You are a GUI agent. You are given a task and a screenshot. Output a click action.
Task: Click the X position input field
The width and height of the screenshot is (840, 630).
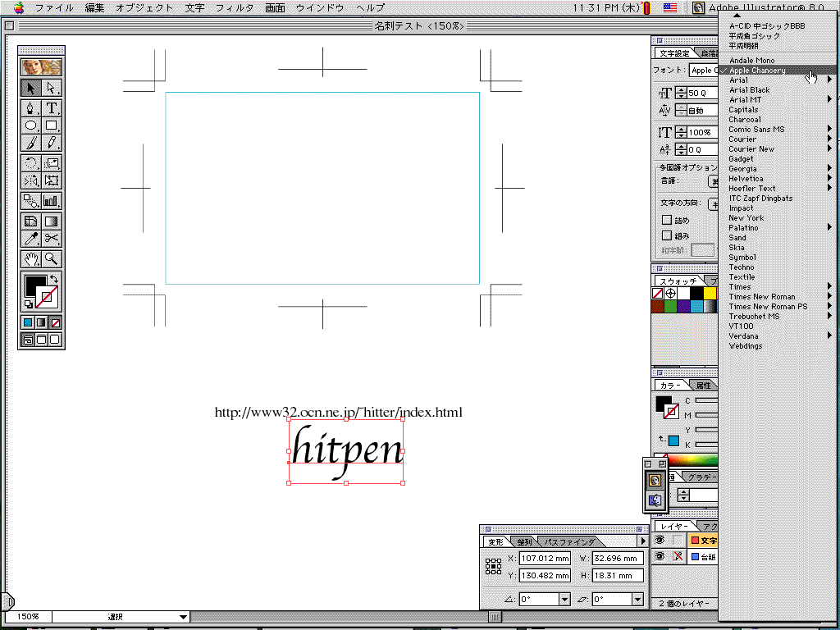coord(544,559)
